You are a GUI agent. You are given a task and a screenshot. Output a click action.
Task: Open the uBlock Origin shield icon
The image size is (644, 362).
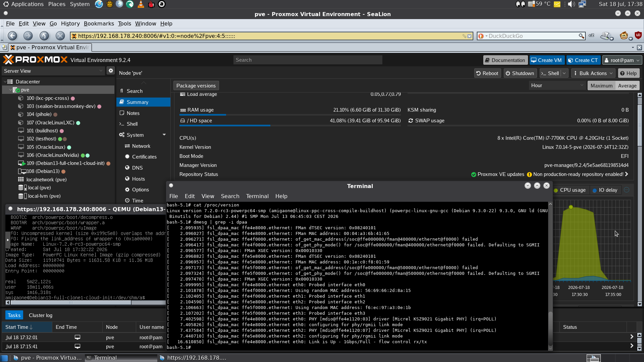coord(638,35)
